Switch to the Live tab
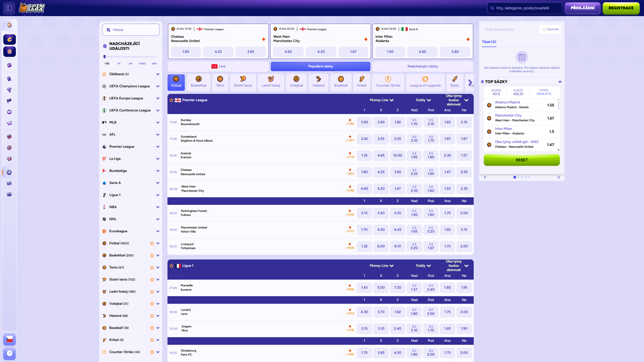The image size is (644, 362). 218,67
